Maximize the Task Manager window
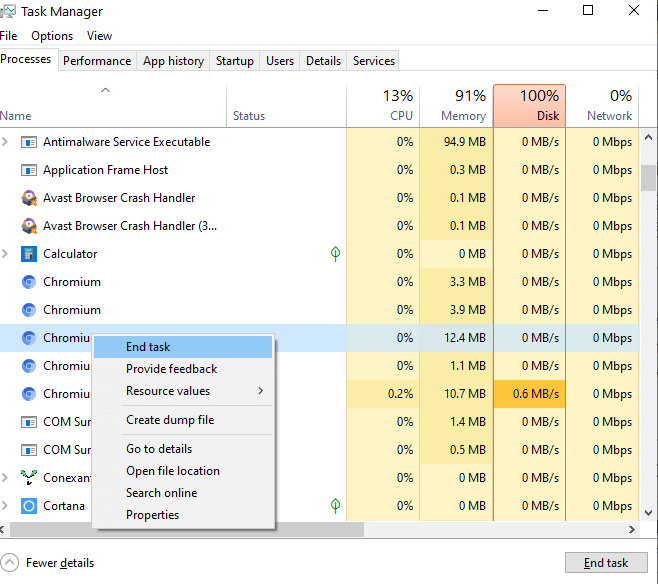The height and width of the screenshot is (584, 658). (x=588, y=10)
